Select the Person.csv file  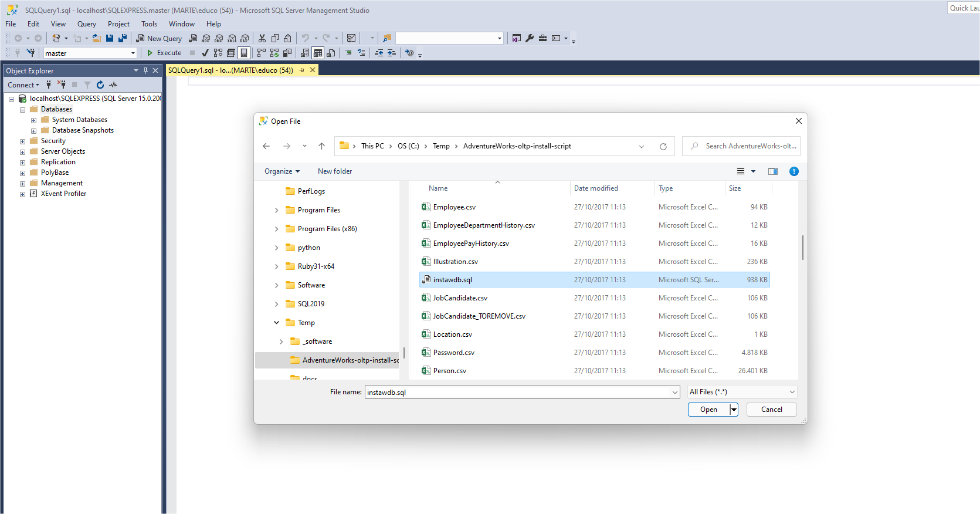point(595,371)
